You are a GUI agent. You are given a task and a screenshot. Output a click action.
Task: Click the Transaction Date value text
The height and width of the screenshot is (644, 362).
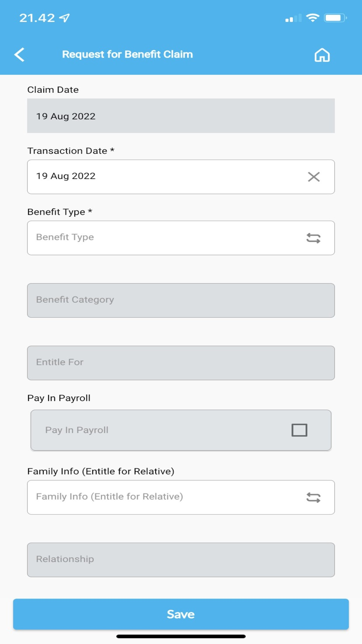pos(66,176)
